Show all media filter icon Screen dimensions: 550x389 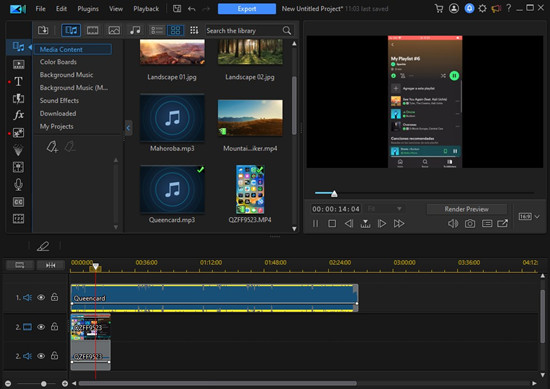tap(71, 31)
